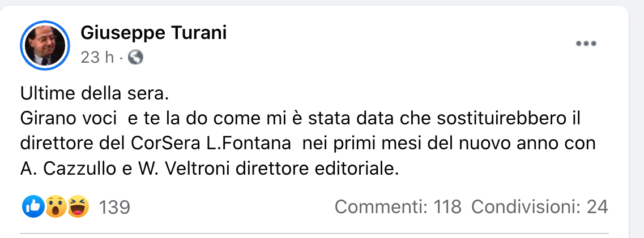The height and width of the screenshot is (238, 644).
Task: Show who shared via "Condivisioni: 24"
Action: coord(539,207)
